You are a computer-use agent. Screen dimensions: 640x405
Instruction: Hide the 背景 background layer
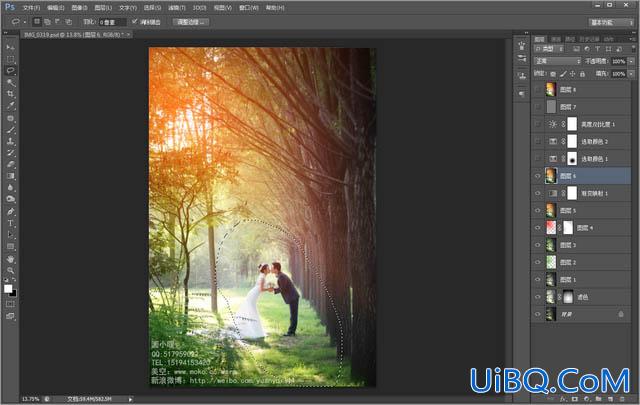pos(538,314)
